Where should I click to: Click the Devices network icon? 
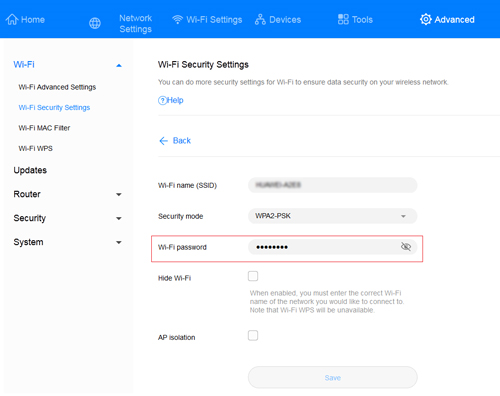(260, 20)
